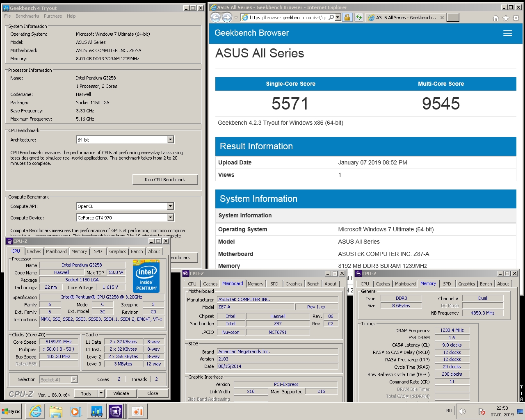Open Bench tab in left CPU-Z
The height and width of the screenshot is (420, 525).
137,251
